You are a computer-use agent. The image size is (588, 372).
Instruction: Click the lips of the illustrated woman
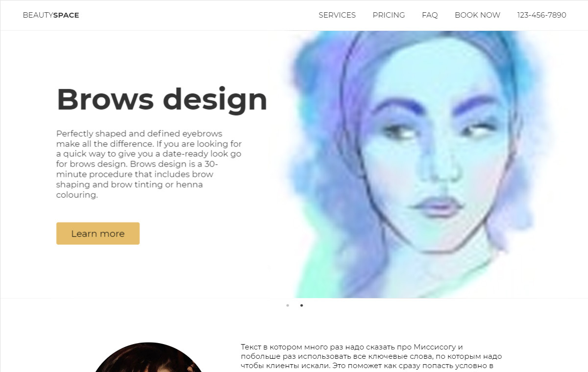437,207
